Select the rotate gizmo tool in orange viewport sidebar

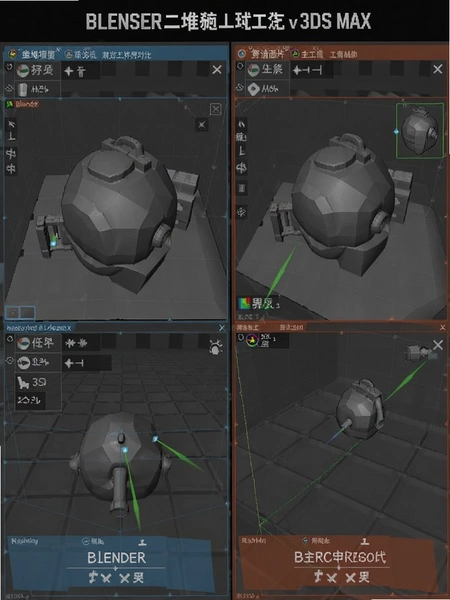[241, 168]
